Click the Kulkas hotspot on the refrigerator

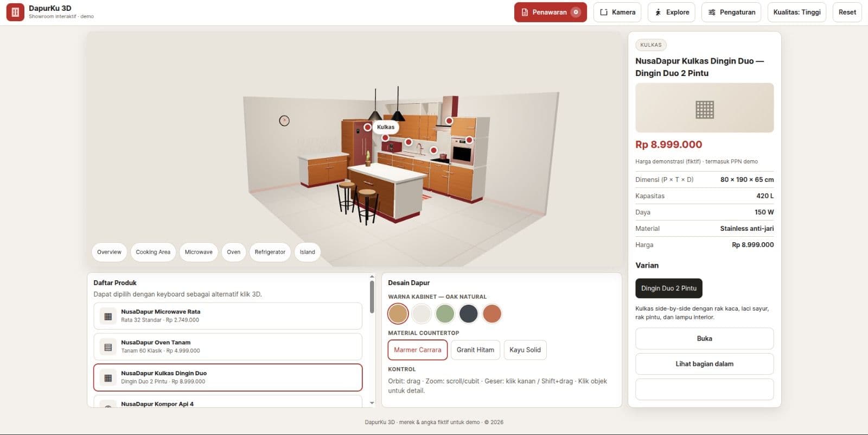[368, 127]
